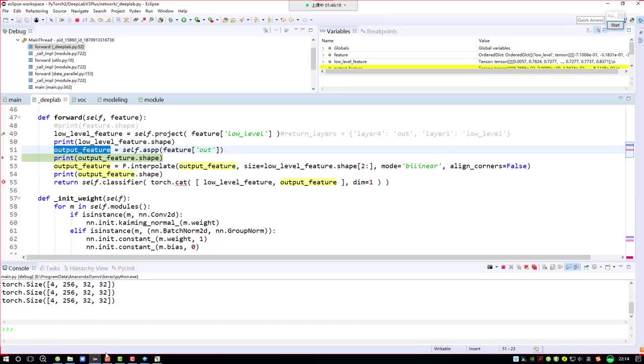Open the Pydev menu
The image size is (644, 364).
(x=135, y=11)
